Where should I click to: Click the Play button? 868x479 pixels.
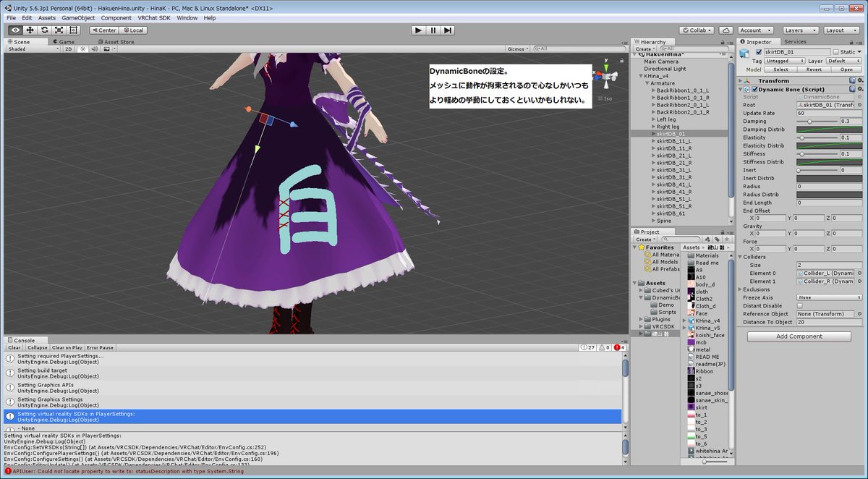[x=418, y=30]
